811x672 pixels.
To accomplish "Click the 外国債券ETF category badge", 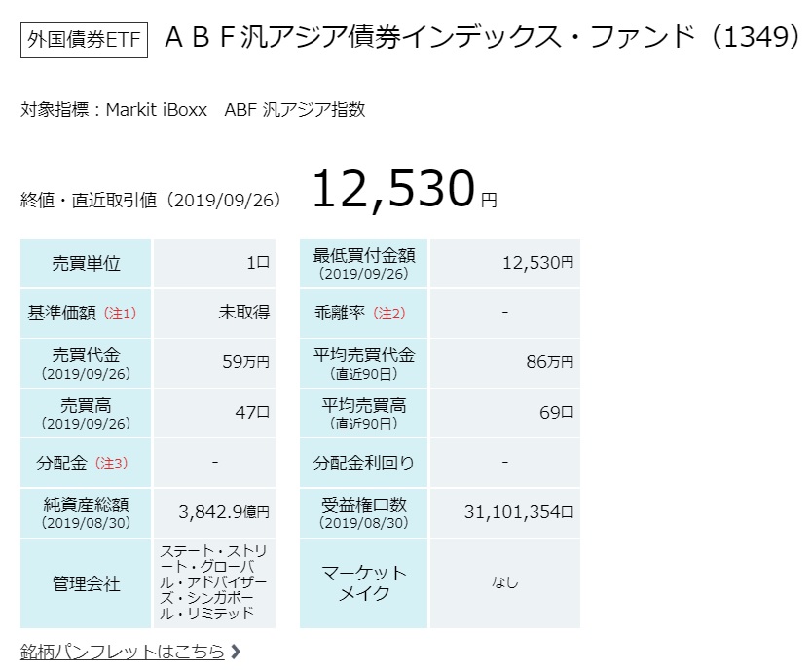I will tap(84, 40).
